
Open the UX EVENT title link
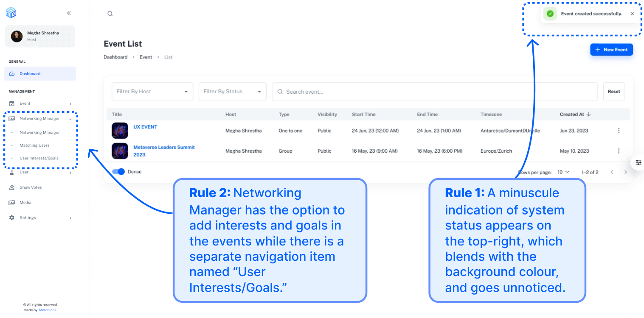(x=145, y=127)
